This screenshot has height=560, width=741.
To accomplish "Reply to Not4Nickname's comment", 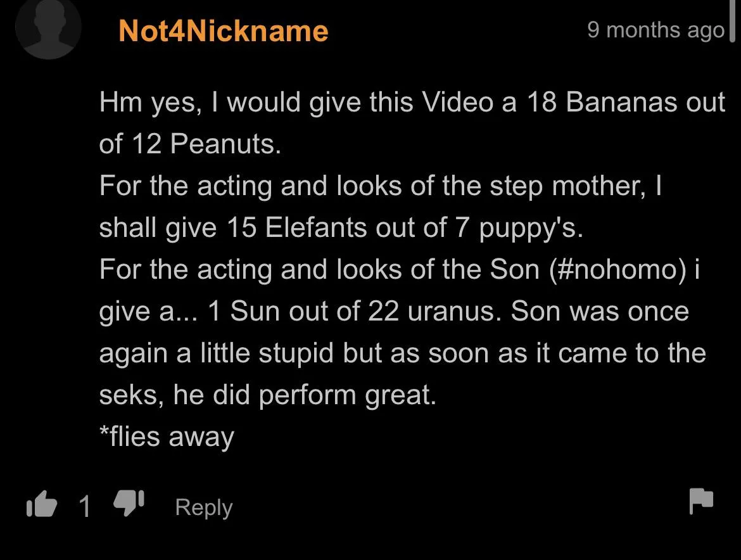I will [x=203, y=507].
